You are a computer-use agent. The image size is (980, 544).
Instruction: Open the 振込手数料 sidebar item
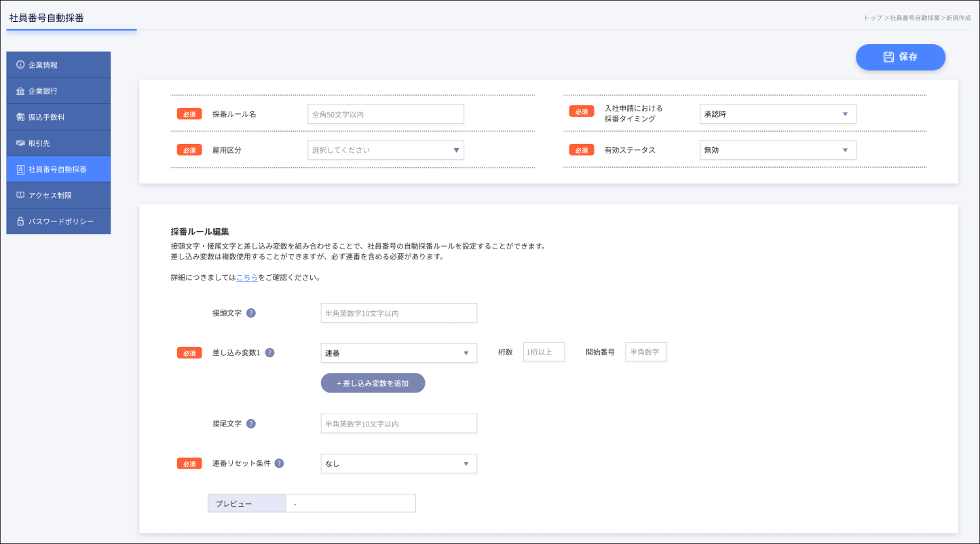click(58, 117)
